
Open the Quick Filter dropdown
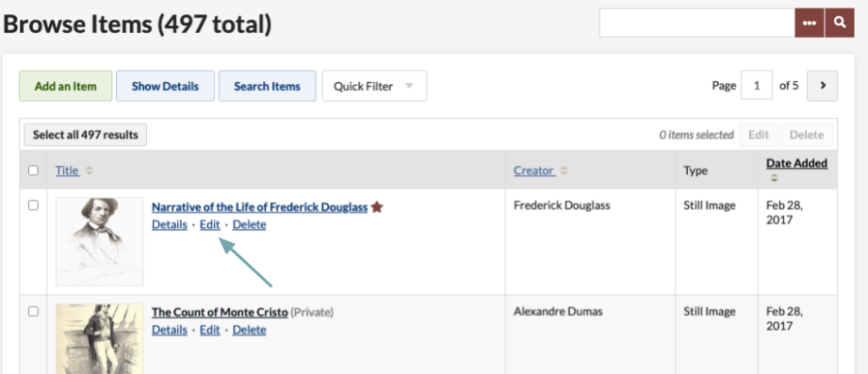click(x=374, y=86)
